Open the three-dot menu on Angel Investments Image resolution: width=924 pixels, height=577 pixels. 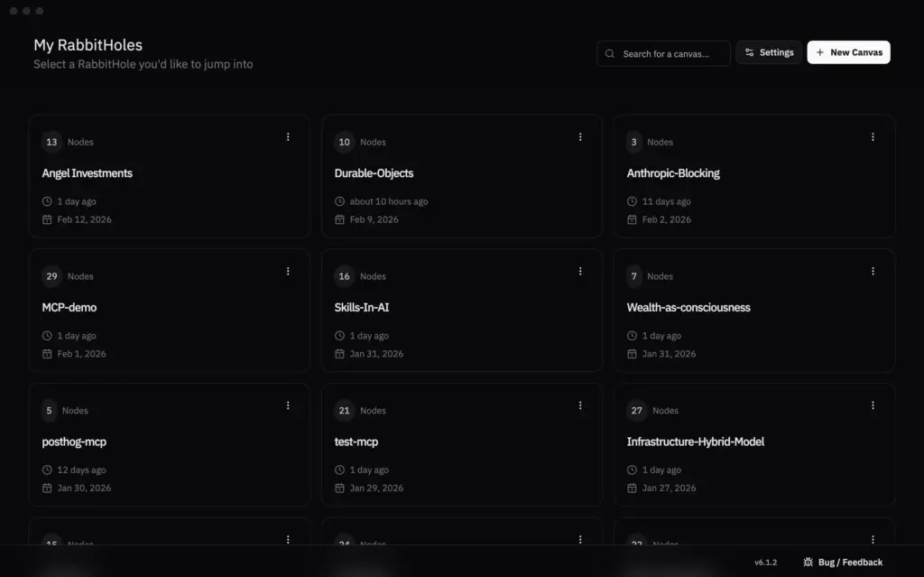coord(288,137)
